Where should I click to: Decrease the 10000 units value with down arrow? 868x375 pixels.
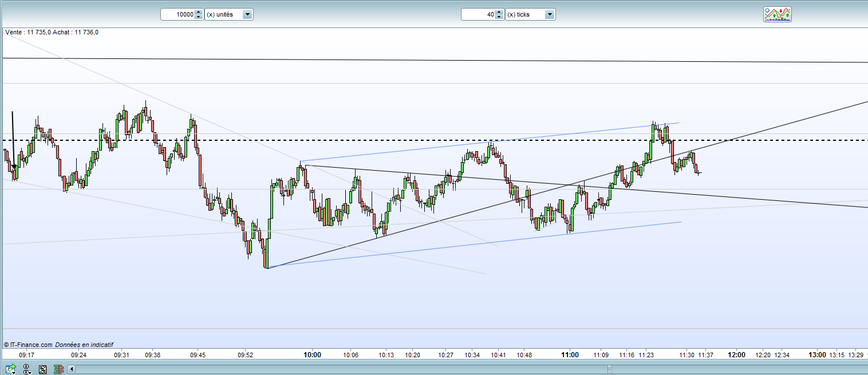[199, 17]
